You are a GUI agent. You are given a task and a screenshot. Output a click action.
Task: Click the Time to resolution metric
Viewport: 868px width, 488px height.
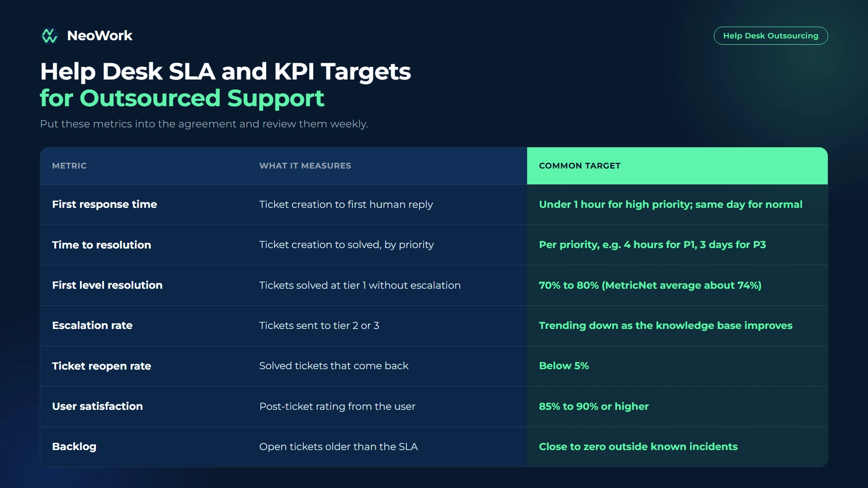point(102,245)
